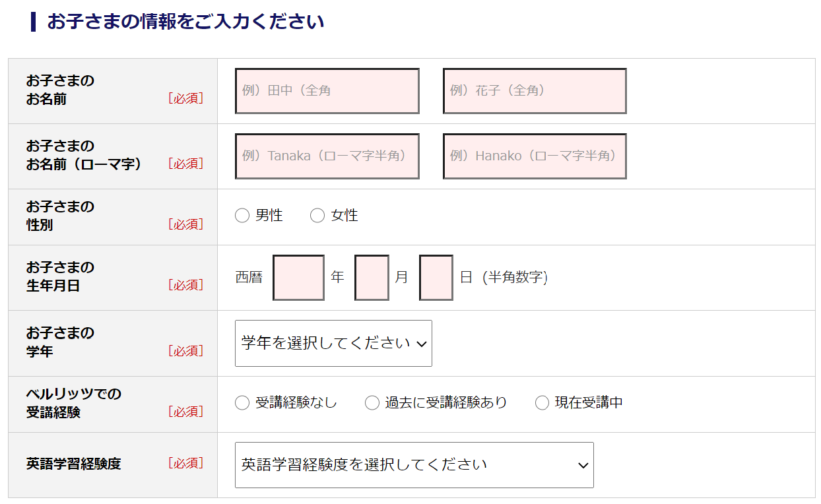Image resolution: width=821 pixels, height=504 pixels.
Task: Click the family name field 例）田中
Action: (x=327, y=91)
